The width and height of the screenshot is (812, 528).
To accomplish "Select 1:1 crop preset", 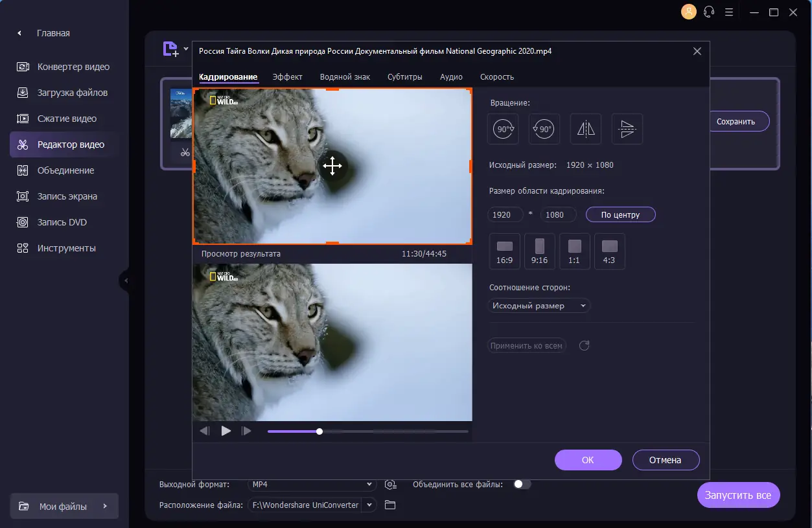I will (x=575, y=251).
